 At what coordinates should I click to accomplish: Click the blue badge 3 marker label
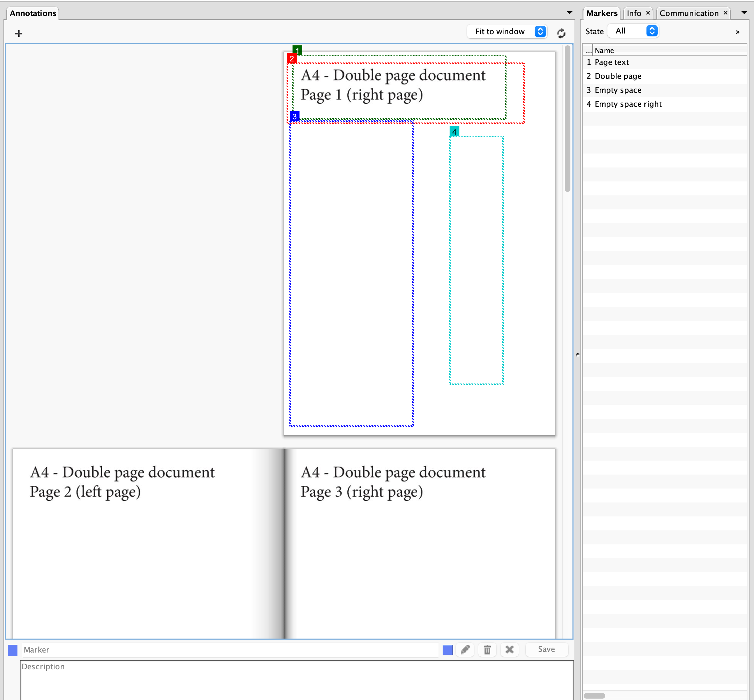pyautogui.click(x=294, y=117)
